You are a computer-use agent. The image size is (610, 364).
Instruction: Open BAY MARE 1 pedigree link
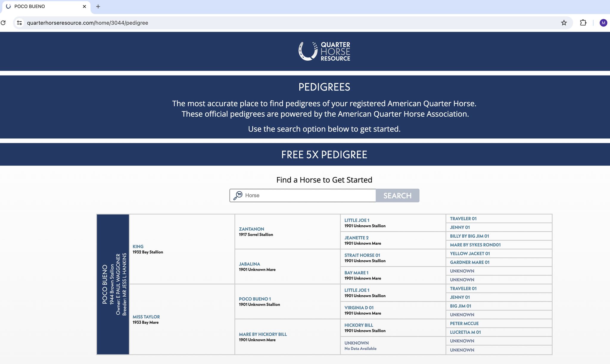point(356,273)
